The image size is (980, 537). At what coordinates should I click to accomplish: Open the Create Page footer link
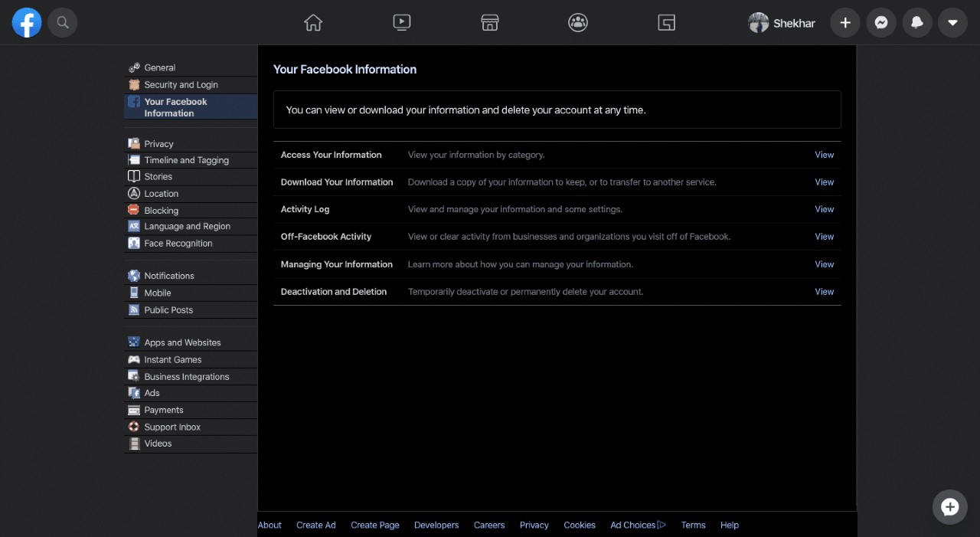(375, 525)
